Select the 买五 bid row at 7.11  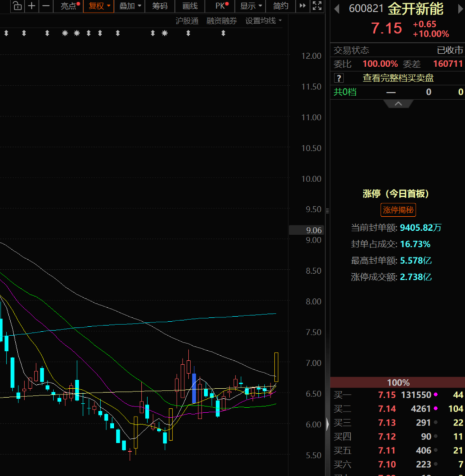[x=397, y=450]
